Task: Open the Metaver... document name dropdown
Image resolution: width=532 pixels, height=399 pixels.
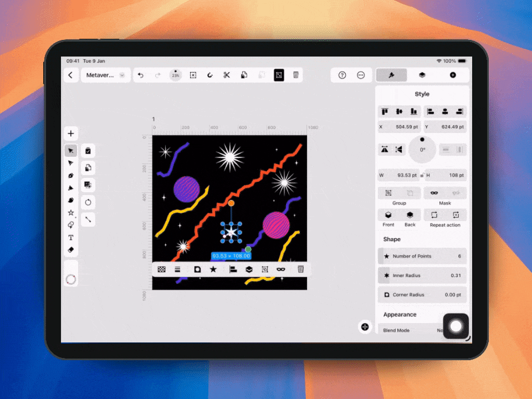Action: pos(105,75)
